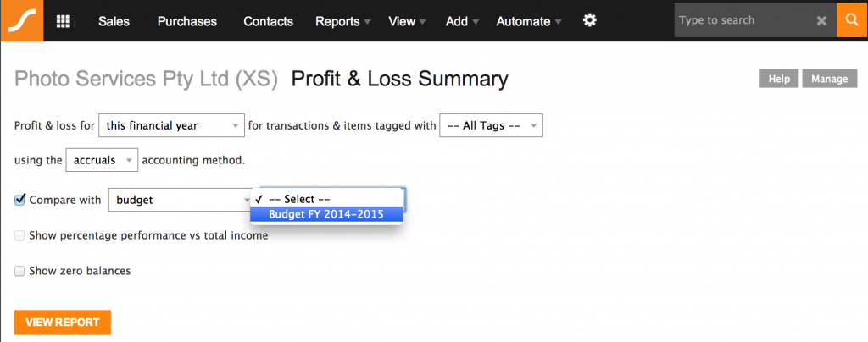Open the apps grid icon
Screen dimensions: 868x342
pos(63,21)
